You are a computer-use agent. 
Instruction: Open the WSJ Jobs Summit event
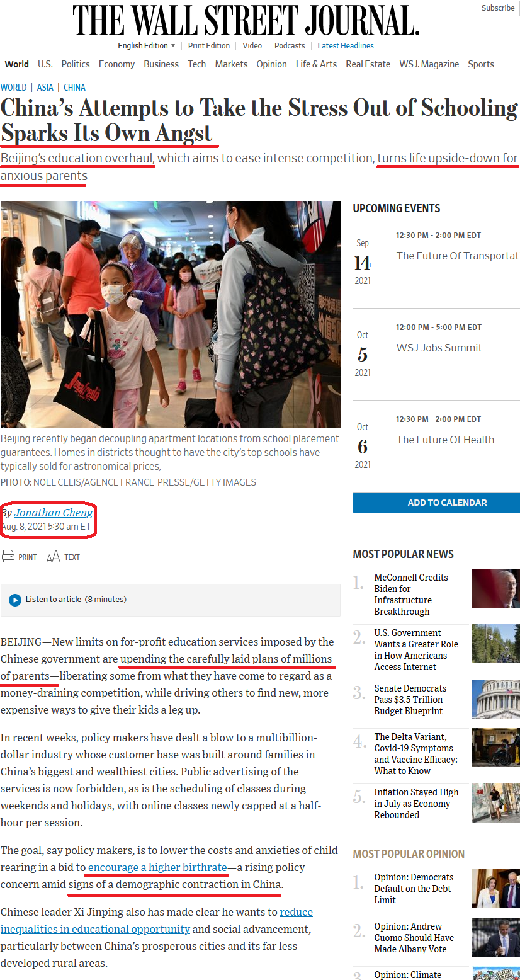(x=439, y=348)
